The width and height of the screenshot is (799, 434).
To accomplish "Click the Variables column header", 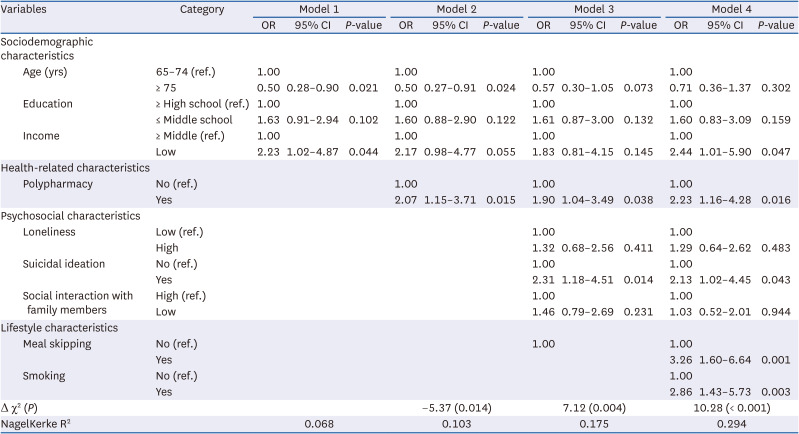I will pos(29,9).
